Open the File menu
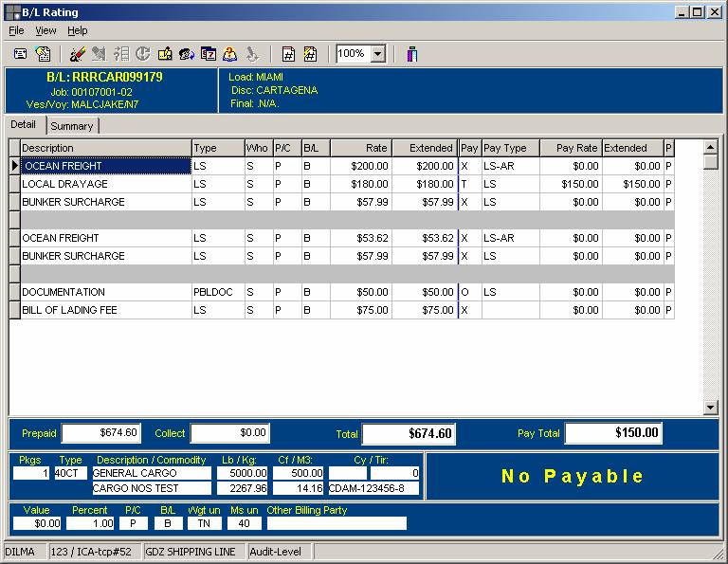728x564 pixels. tap(16, 30)
